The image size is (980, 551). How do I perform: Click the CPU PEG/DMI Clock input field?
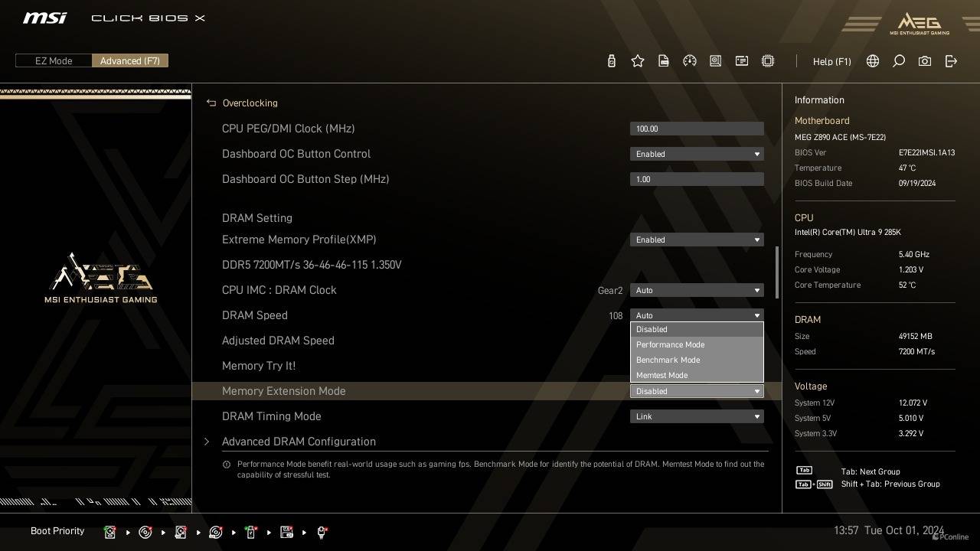coord(696,129)
